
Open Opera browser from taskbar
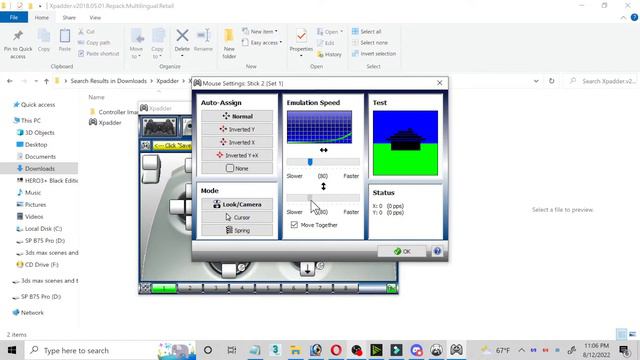(x=336, y=350)
